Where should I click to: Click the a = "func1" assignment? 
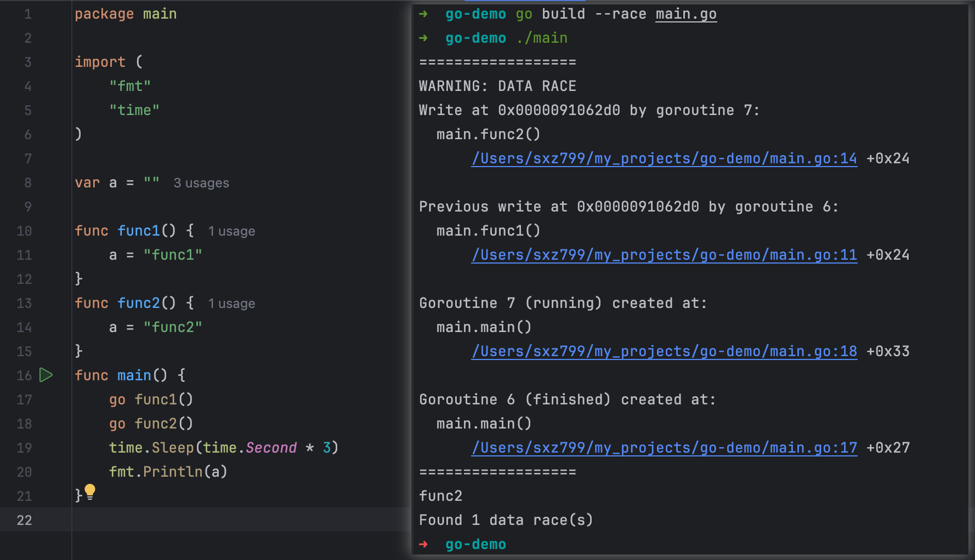[156, 255]
